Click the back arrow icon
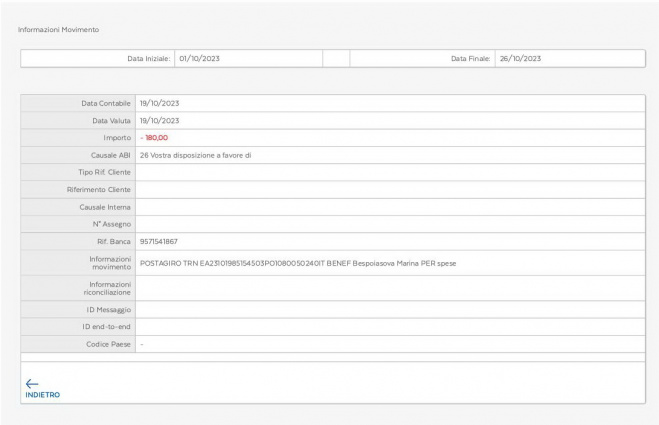This screenshot has width=659, height=425. pos(32,382)
